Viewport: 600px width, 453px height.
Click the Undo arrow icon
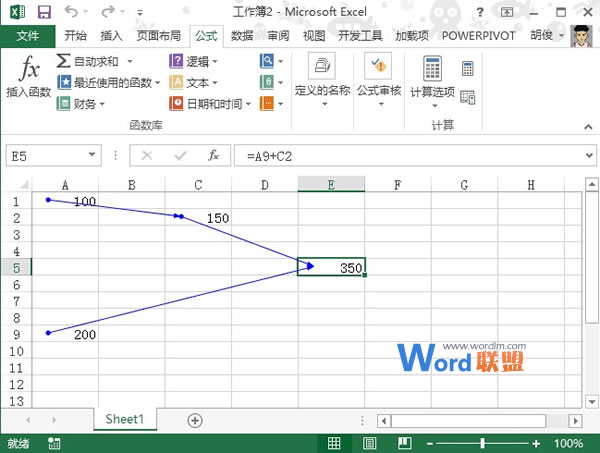tap(71, 11)
